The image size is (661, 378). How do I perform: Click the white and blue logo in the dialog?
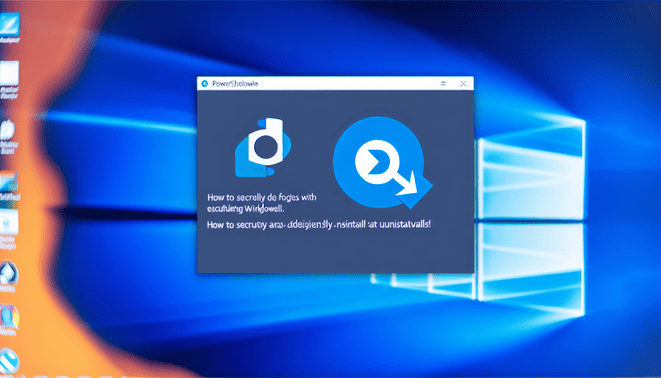coord(263,147)
